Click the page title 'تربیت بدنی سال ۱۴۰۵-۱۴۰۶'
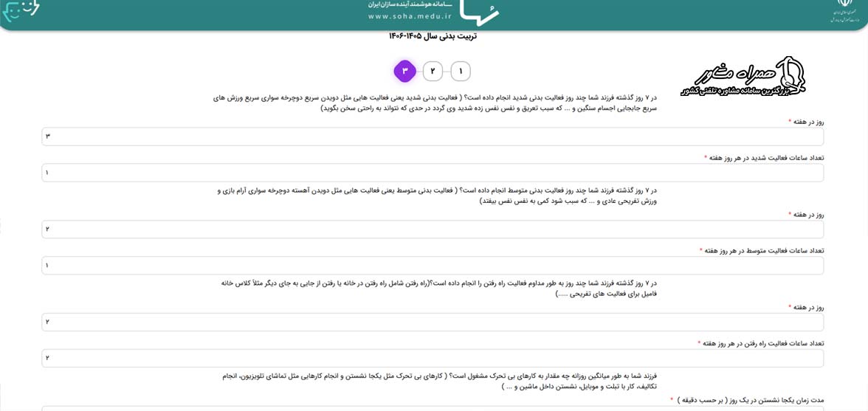 pos(433,36)
